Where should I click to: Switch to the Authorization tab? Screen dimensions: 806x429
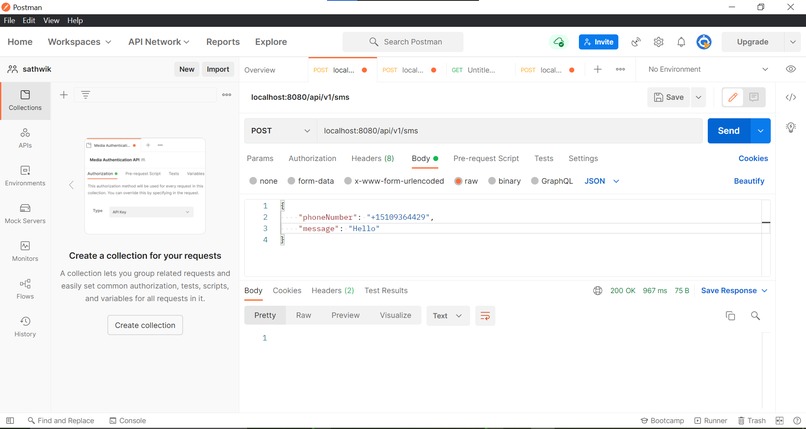pos(313,158)
